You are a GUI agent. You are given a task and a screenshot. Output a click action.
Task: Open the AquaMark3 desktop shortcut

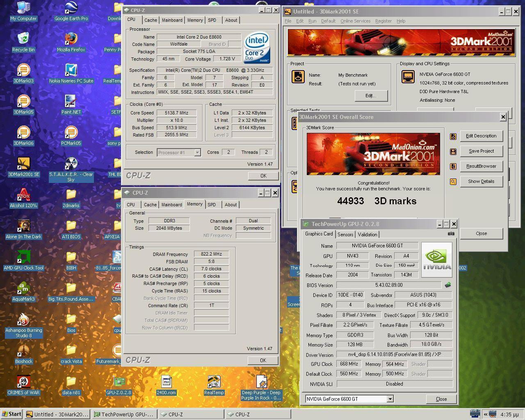(23, 292)
